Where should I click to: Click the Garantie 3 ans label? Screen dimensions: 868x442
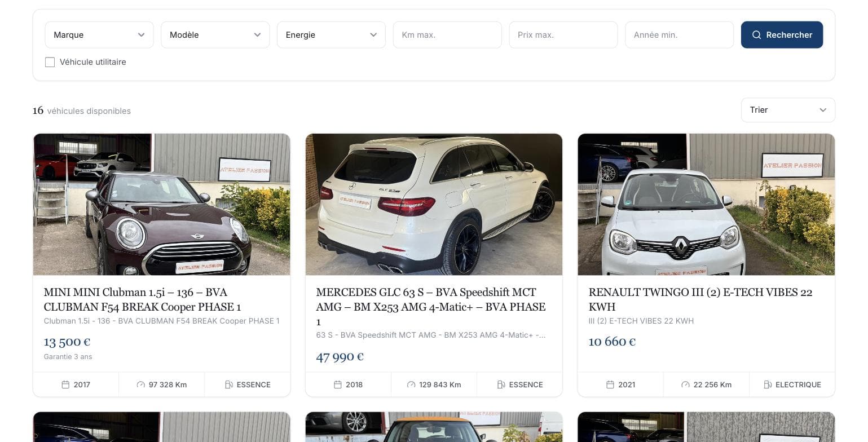pos(68,356)
